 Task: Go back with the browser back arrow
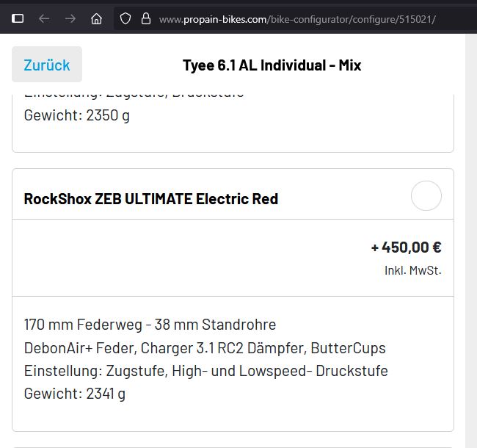coord(44,18)
